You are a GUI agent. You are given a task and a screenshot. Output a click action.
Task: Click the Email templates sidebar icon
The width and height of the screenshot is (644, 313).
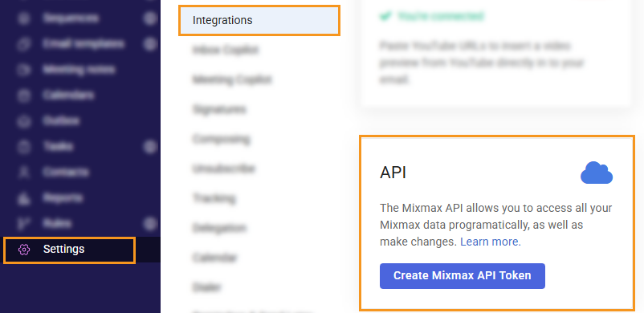(24, 44)
